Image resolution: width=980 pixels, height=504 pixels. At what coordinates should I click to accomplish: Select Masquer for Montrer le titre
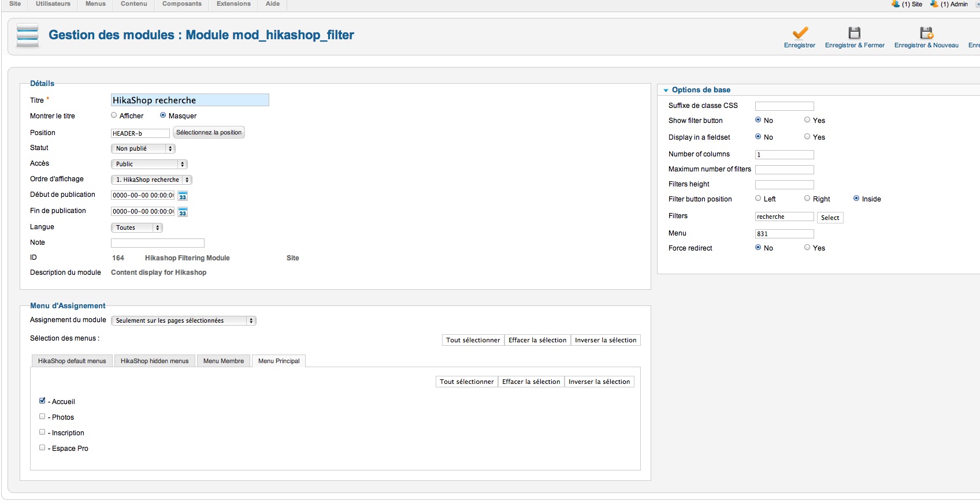163,115
